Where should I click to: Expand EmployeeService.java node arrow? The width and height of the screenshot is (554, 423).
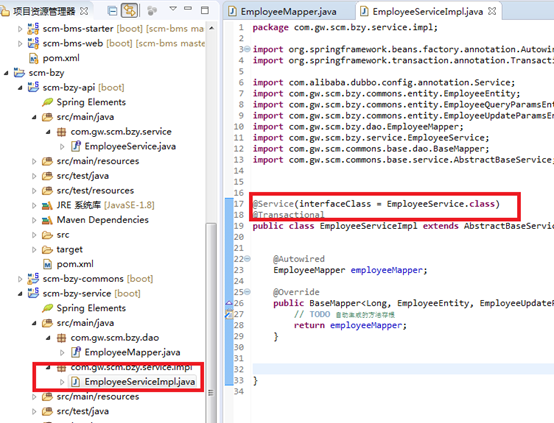62,147
